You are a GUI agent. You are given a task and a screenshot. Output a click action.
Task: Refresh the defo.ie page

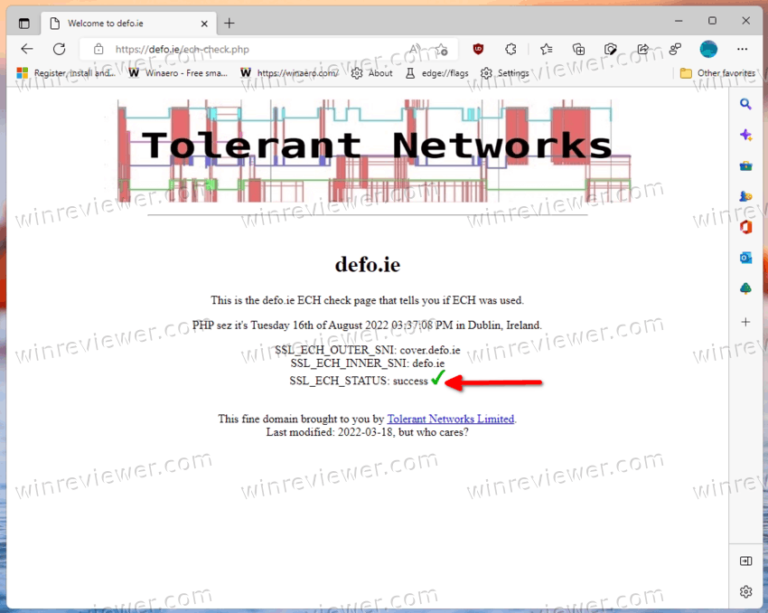coord(59,48)
